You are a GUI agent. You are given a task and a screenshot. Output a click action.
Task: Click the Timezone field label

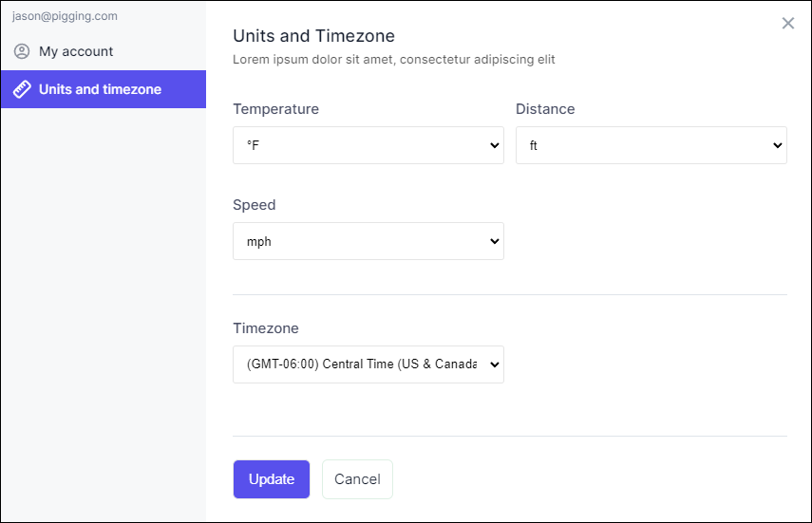click(x=266, y=328)
